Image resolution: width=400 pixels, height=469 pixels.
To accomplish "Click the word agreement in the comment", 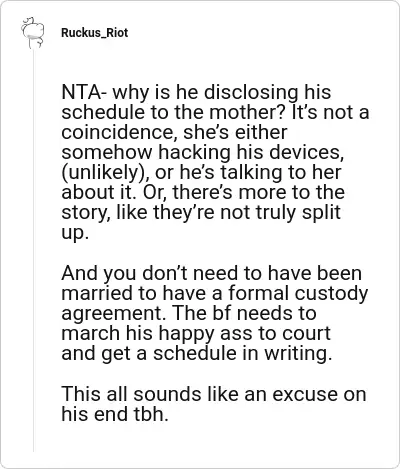I will (x=114, y=314).
